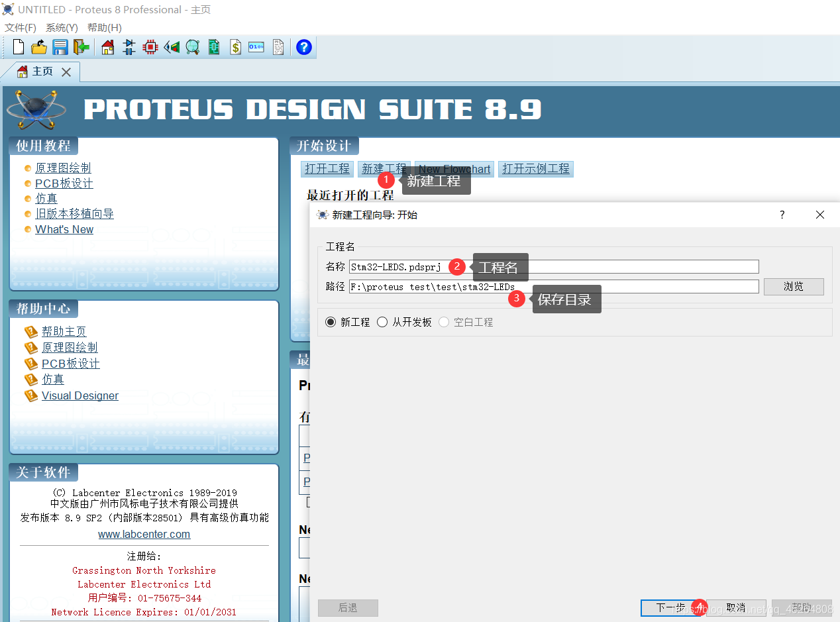Open the Gerber Viewer magnifier icon
Viewport: 840px width, 622px height.
193,47
